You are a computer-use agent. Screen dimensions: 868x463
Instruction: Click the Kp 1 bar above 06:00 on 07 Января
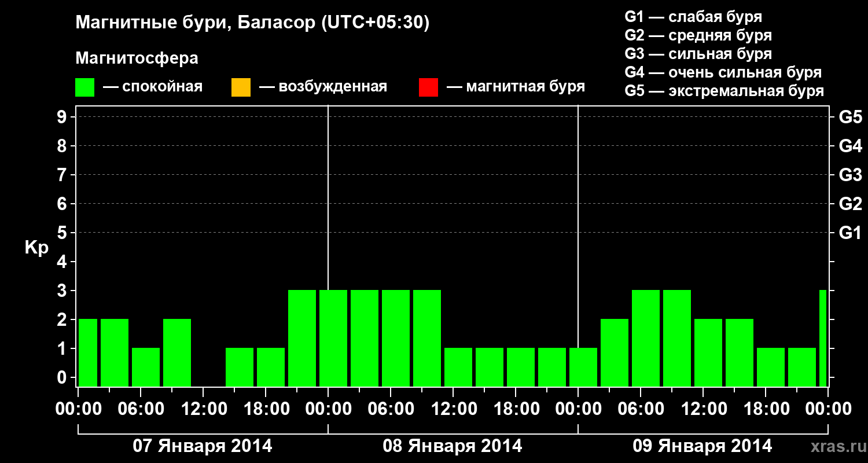(x=146, y=367)
